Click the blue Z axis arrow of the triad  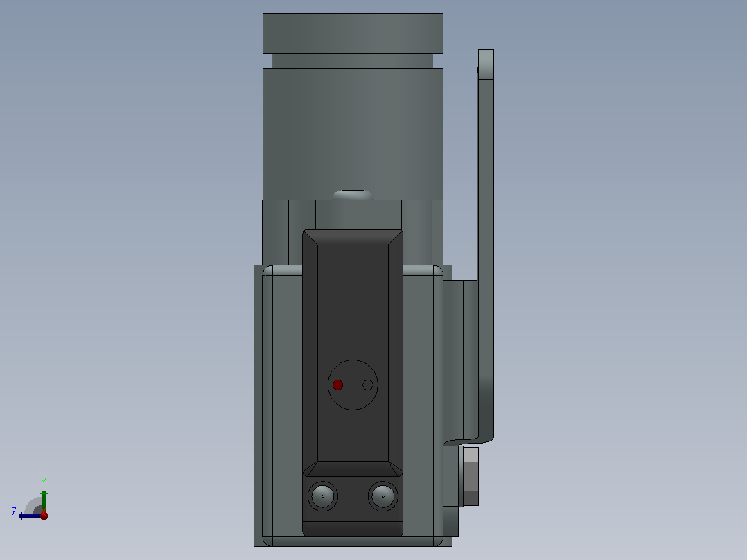click(28, 516)
